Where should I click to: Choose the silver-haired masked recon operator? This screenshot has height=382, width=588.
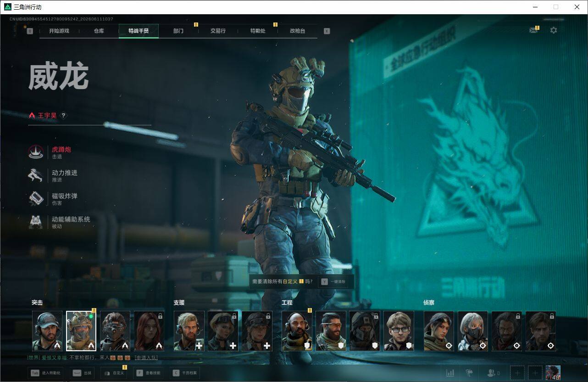[473, 331]
